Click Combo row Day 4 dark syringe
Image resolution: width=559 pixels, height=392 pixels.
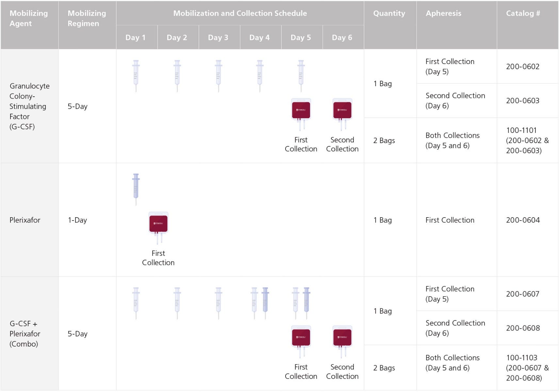[x=265, y=302]
